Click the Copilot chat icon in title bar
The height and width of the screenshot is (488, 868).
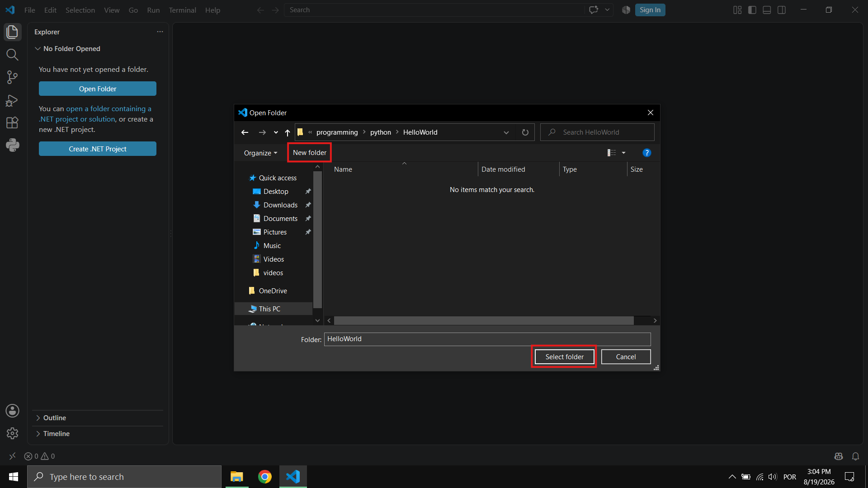pyautogui.click(x=594, y=10)
